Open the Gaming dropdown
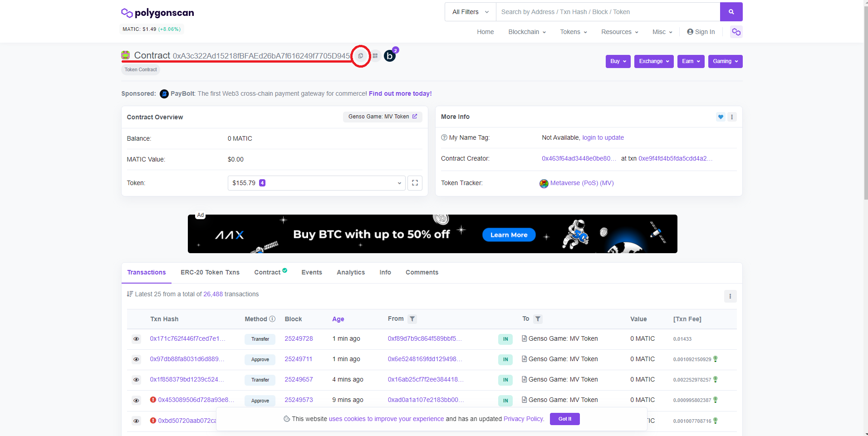The height and width of the screenshot is (436, 868). point(726,61)
